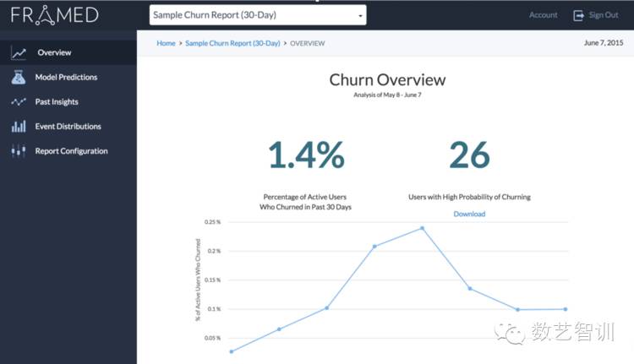Click the June 7, 2015 date
Screen dimensions: 634x364
click(x=604, y=43)
